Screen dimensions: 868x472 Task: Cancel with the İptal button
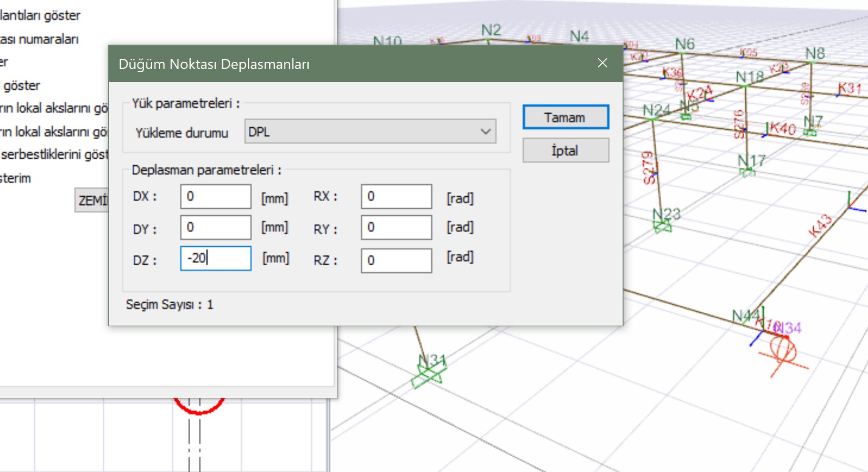pos(566,150)
